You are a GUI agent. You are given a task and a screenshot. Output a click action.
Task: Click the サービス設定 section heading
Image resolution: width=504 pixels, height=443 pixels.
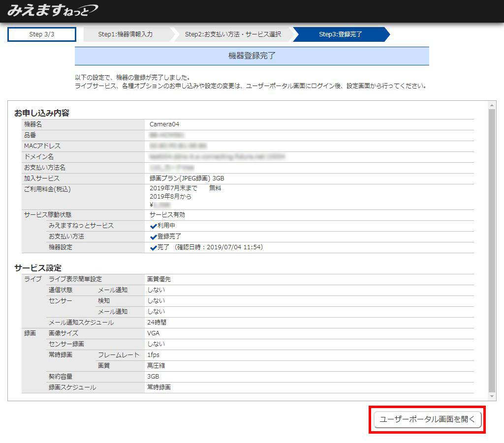click(38, 268)
